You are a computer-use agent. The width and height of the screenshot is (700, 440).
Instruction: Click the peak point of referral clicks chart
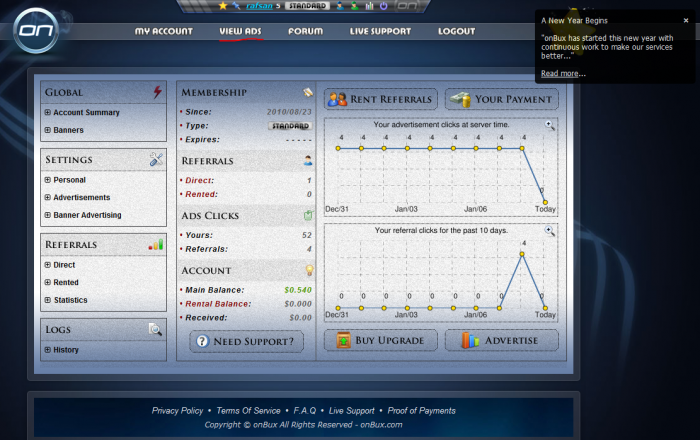[522, 254]
